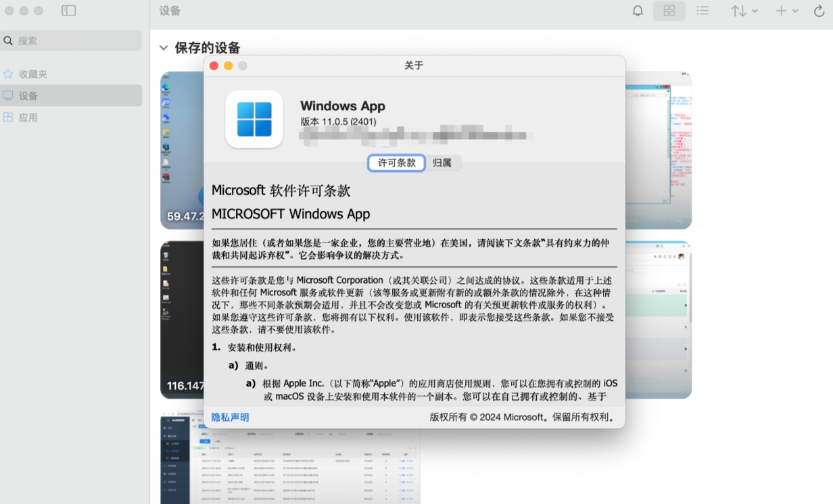
Task: Open the device thumbnail showing a data table
Action: [290, 466]
